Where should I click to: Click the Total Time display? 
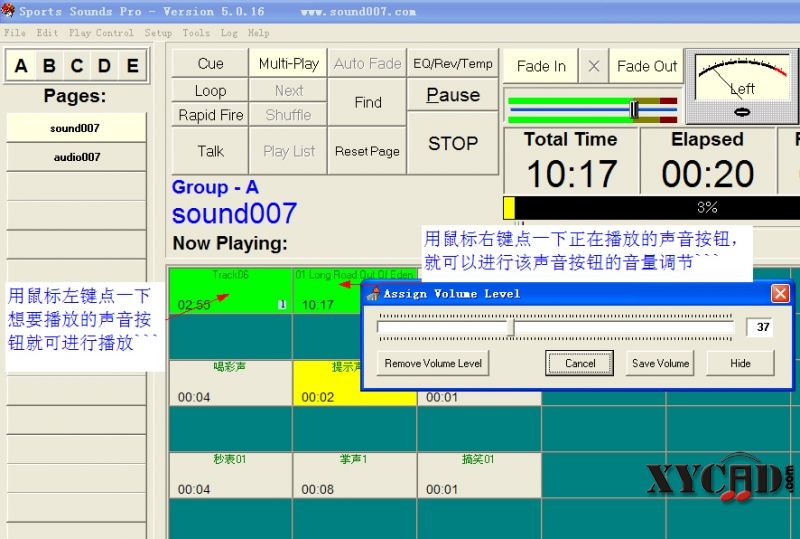coord(571,161)
